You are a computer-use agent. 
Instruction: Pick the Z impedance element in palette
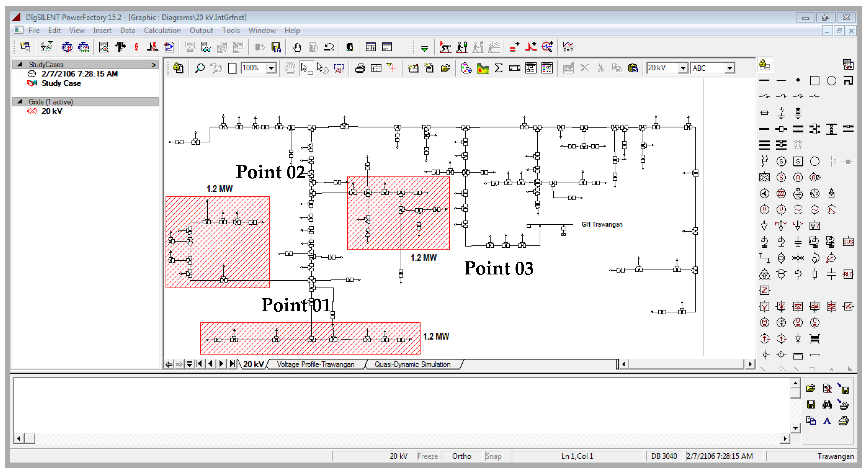(x=764, y=290)
